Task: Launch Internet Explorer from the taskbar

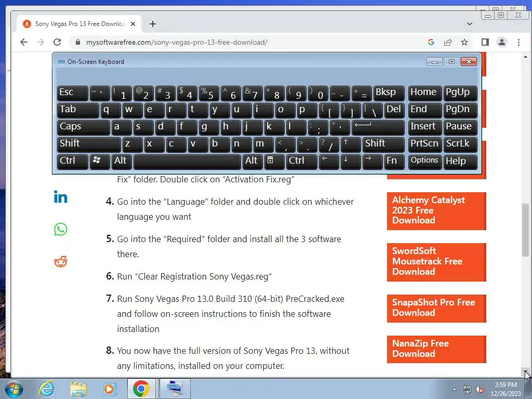Action: tap(46, 389)
